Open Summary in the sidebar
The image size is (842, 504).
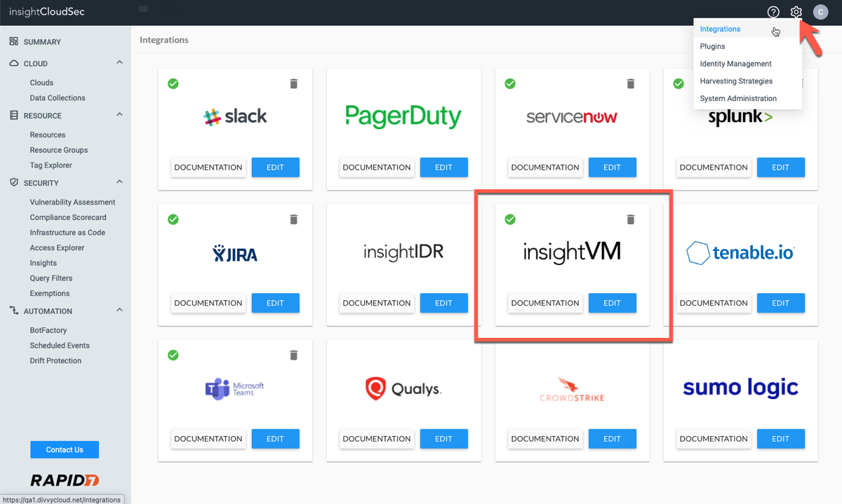[x=42, y=42]
